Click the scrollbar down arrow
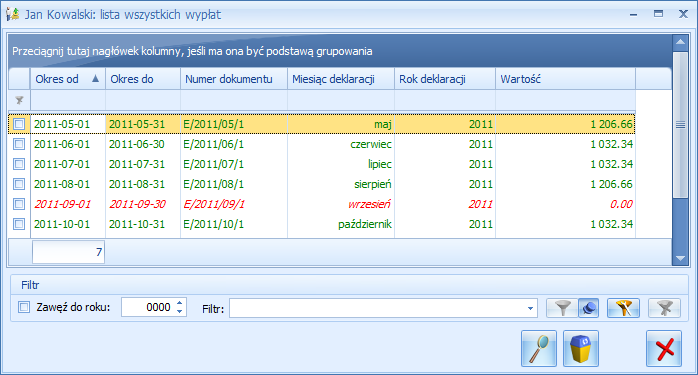698x375 pixels. pos(680,258)
